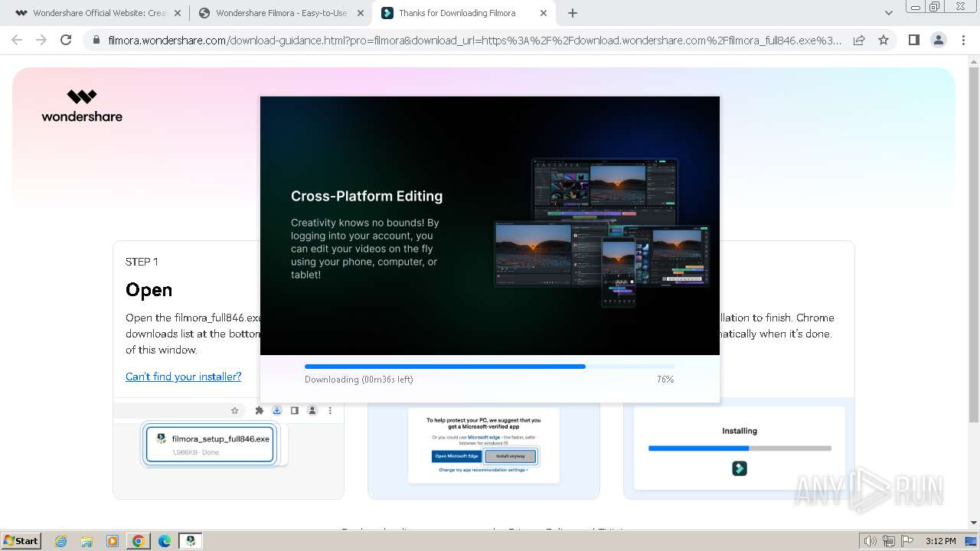Go back to previous page

(17, 40)
